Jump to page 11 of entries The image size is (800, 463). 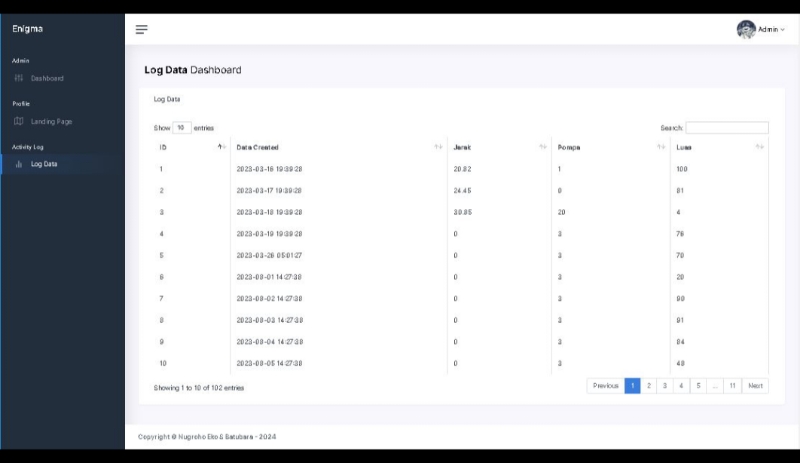point(732,386)
